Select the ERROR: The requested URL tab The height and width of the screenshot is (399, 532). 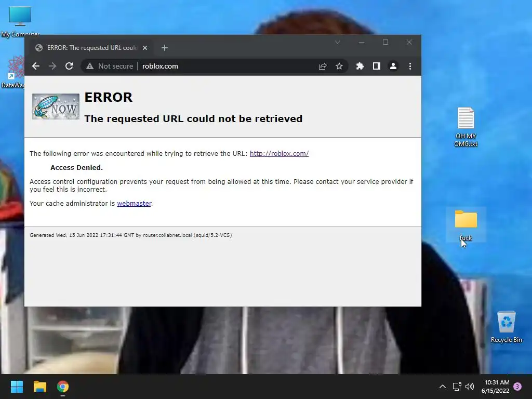pos(91,48)
